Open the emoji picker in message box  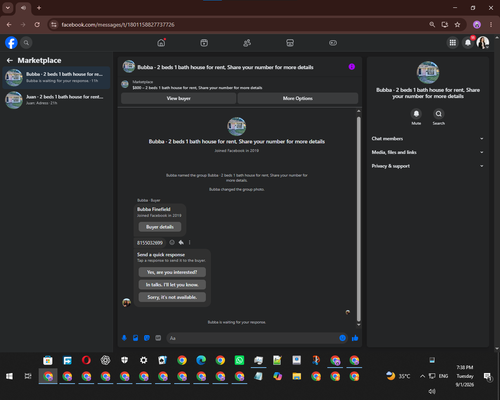(x=342, y=338)
